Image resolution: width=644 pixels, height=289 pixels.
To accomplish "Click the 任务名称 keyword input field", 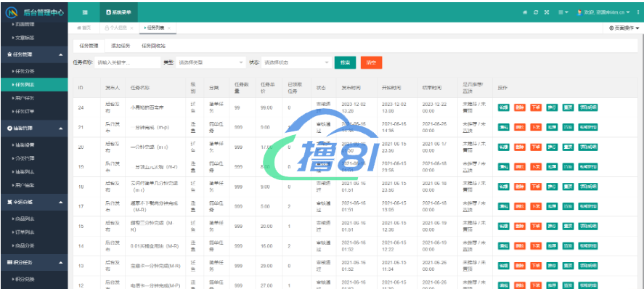I will (127, 62).
